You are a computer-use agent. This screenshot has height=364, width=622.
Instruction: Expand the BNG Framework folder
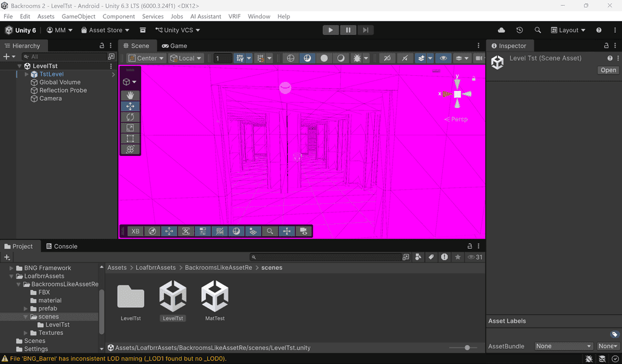pos(12,268)
